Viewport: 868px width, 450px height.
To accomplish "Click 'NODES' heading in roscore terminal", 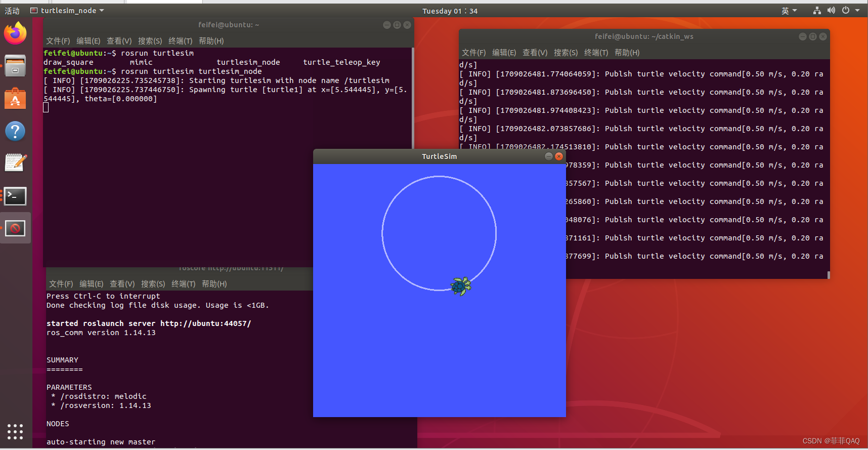I will (x=58, y=424).
